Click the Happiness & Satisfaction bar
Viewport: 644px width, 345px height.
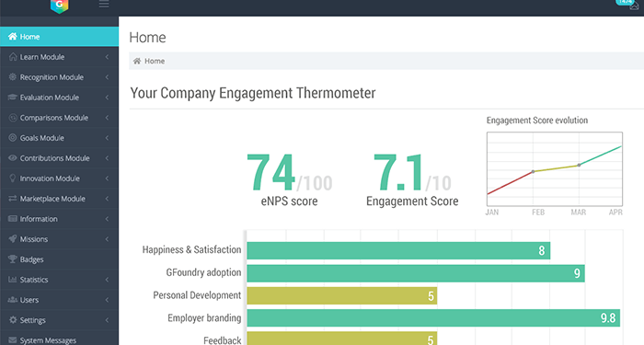click(398, 250)
